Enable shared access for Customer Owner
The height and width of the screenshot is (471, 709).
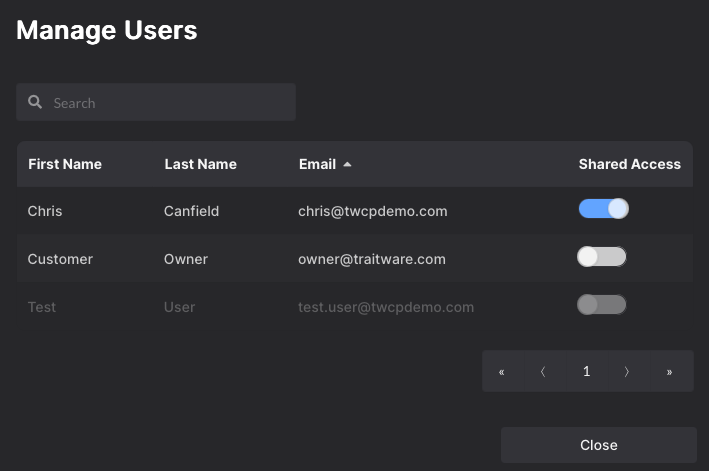(602, 257)
